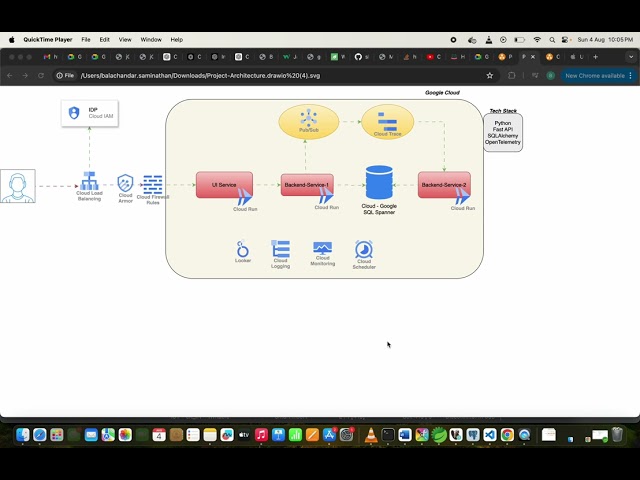Screen dimensions: 640x480
Task: Open the QuickTime Player menu
Action: point(48,40)
